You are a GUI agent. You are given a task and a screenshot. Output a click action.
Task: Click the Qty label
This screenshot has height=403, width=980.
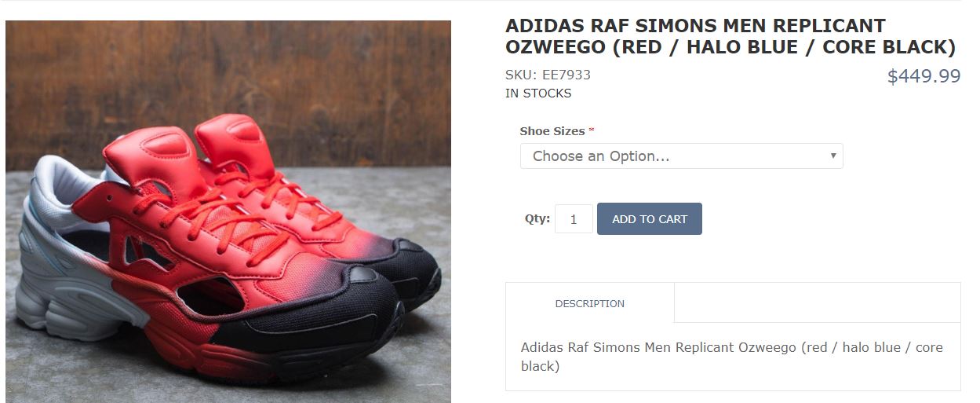point(537,219)
